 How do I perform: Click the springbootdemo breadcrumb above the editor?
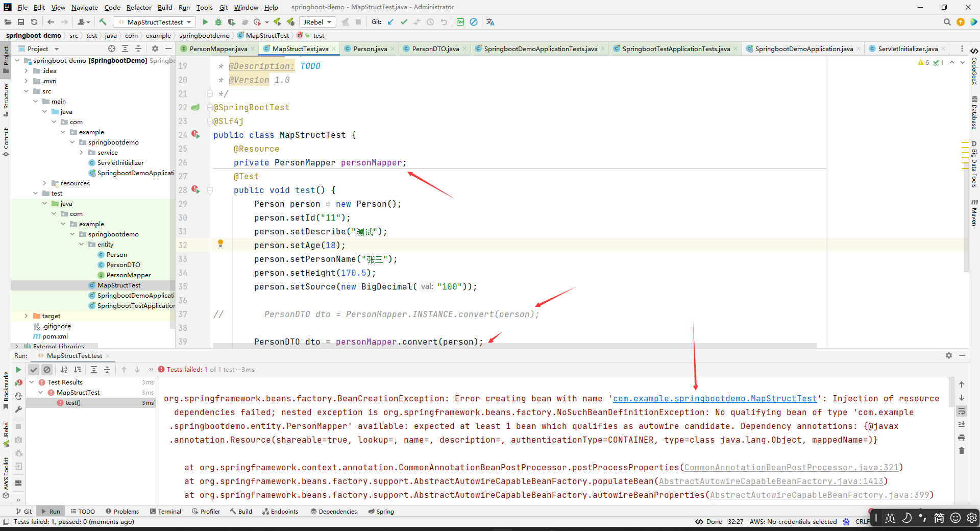pyautogui.click(x=204, y=35)
